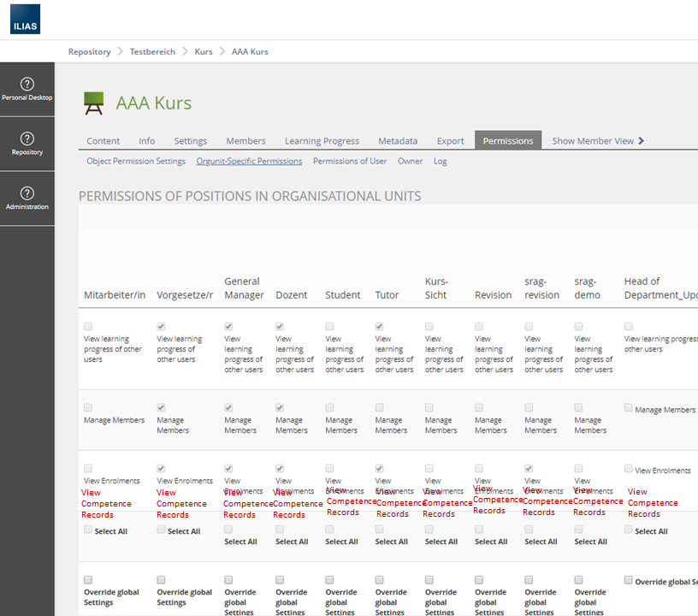Click the Permissions of User link
Viewport: 698px width, 616px height.
coord(349,161)
